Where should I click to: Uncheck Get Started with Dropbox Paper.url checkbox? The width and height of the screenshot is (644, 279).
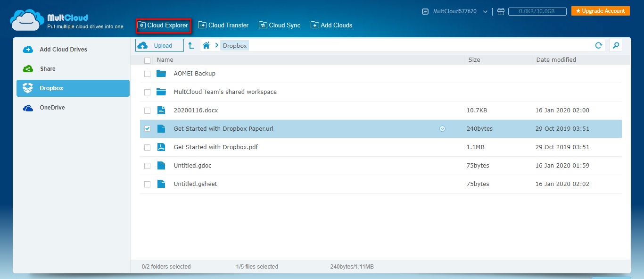[x=148, y=129]
